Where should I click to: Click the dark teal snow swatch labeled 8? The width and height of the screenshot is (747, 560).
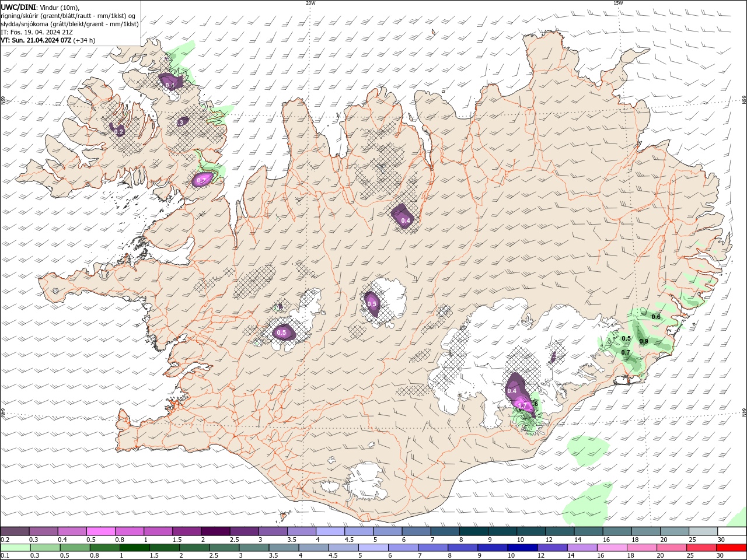click(x=473, y=531)
